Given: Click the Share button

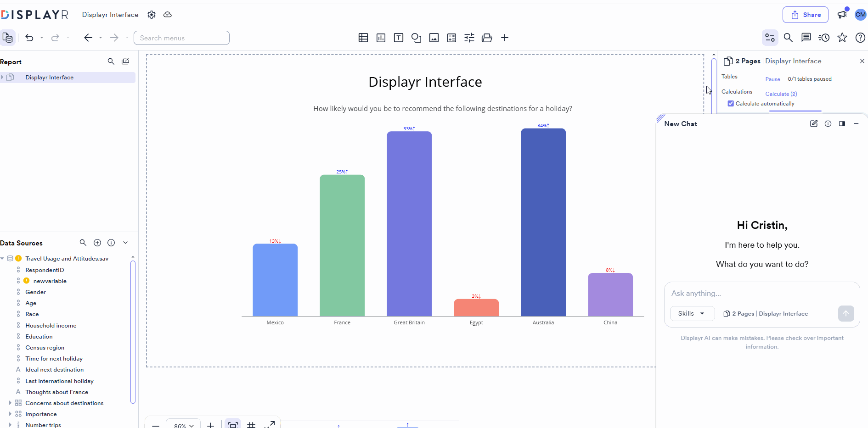Looking at the screenshot, I should (x=806, y=15).
